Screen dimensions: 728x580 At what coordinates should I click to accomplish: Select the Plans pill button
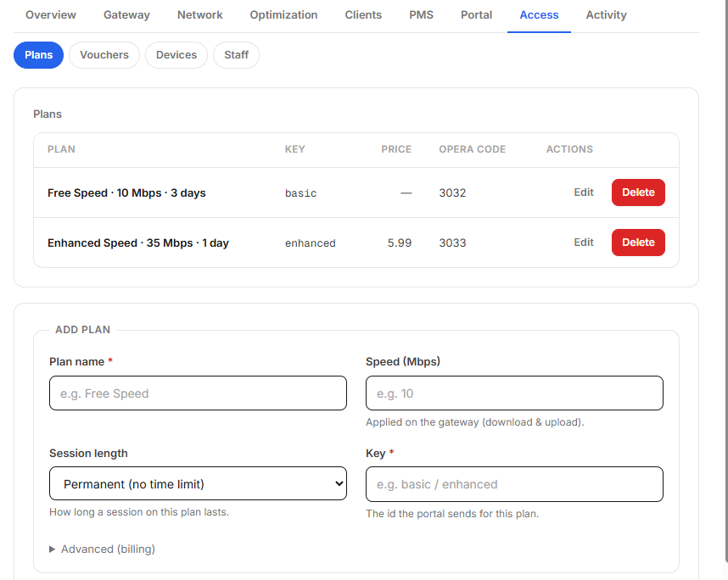[x=38, y=55]
